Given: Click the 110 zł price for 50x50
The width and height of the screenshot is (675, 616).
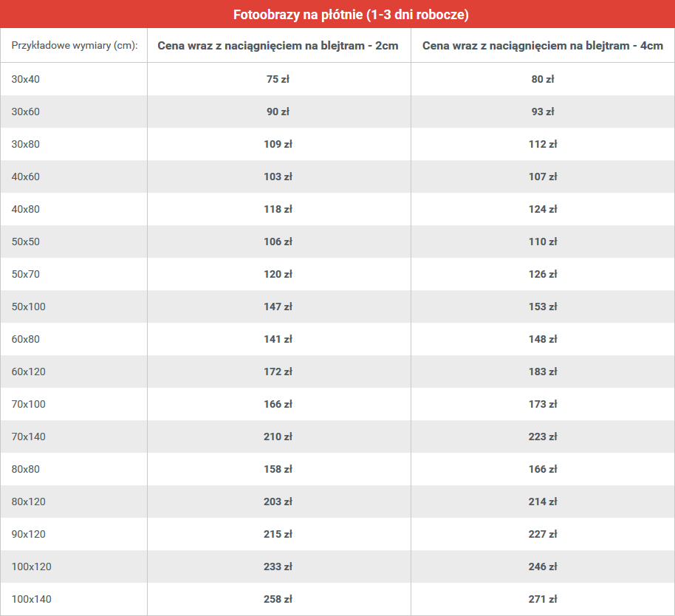Looking at the screenshot, I should [x=543, y=242].
